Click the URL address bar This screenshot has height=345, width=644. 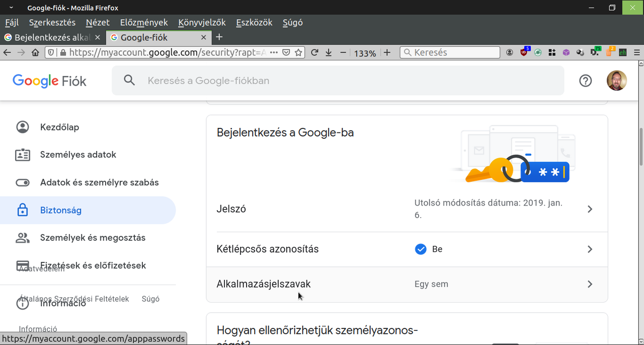(x=174, y=52)
